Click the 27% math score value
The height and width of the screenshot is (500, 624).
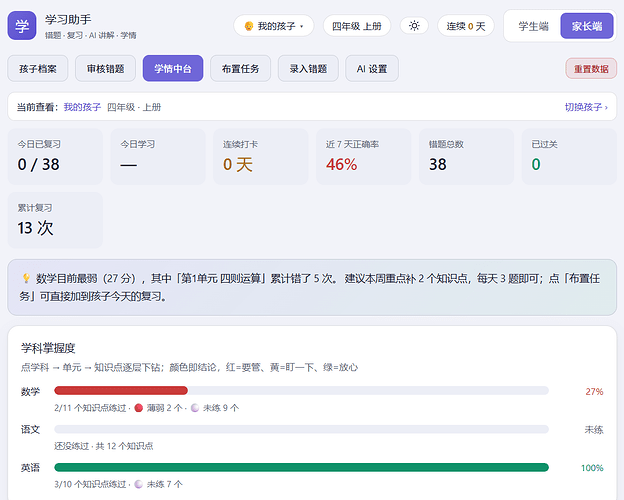[x=594, y=391]
